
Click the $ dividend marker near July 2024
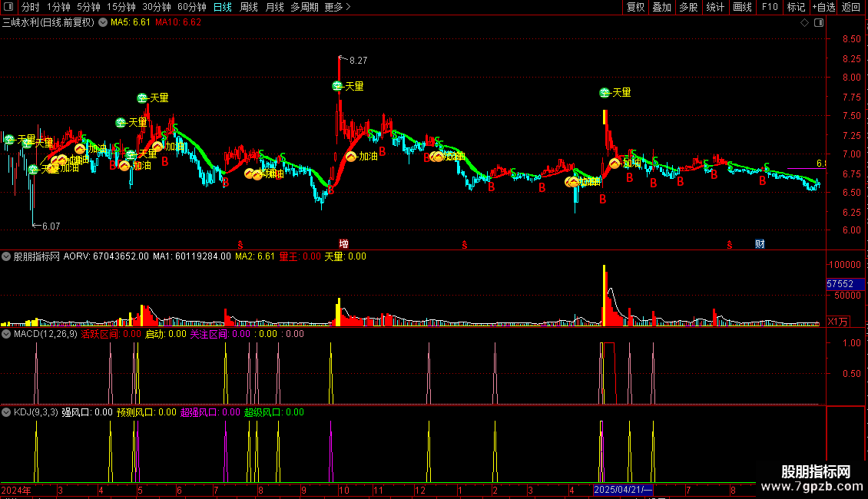[x=240, y=245]
